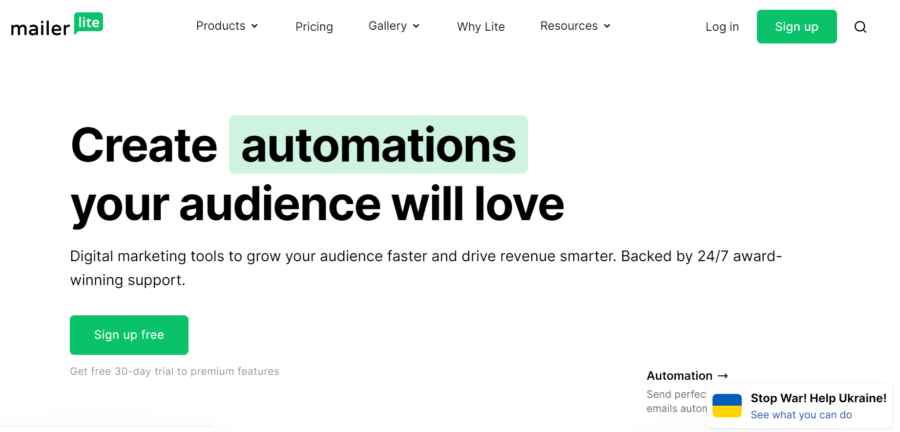
Task: Click the Ukraine flag icon
Action: [727, 406]
